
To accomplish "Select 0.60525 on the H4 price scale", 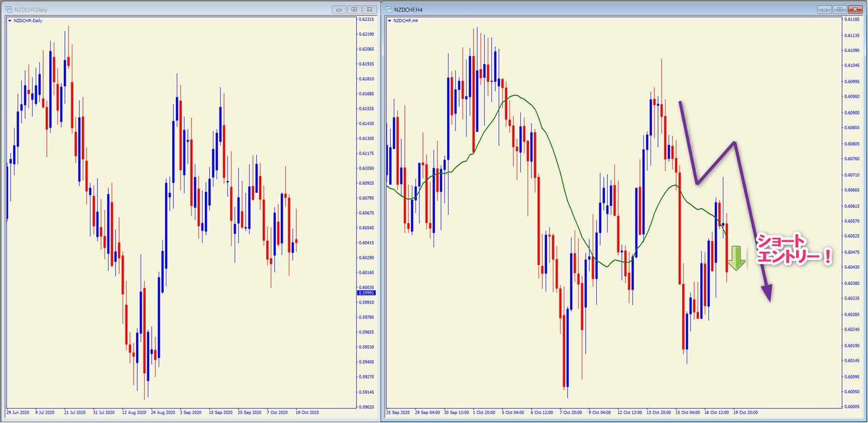I will (x=852, y=236).
